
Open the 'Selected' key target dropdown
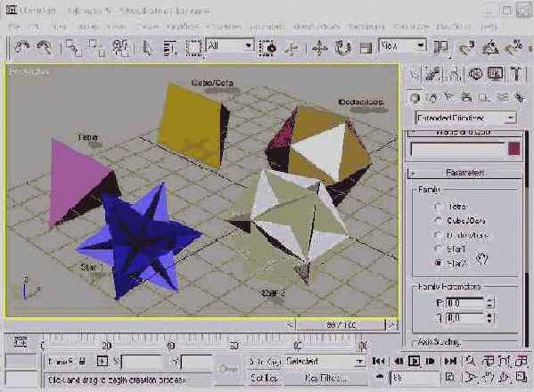pyautogui.click(x=325, y=362)
